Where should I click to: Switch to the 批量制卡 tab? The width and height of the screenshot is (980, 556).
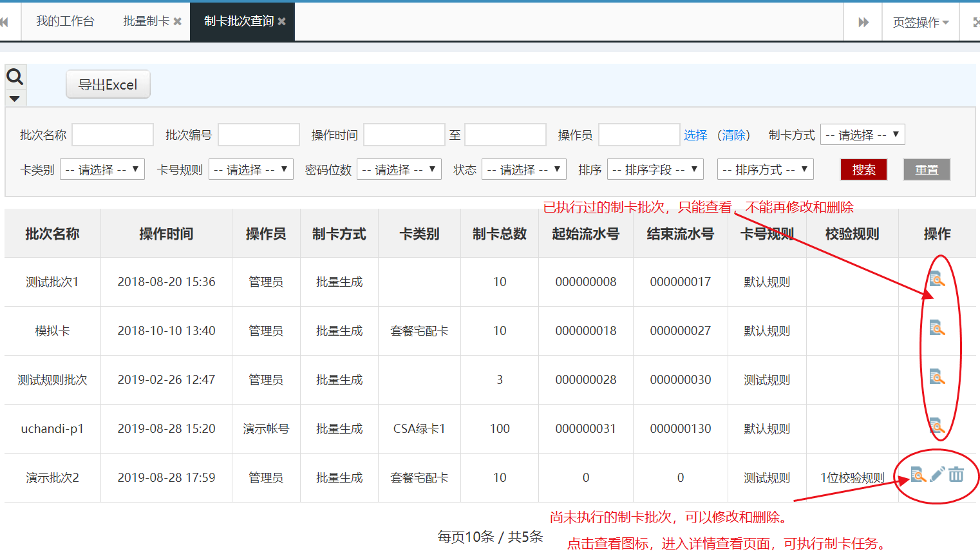coord(146,21)
